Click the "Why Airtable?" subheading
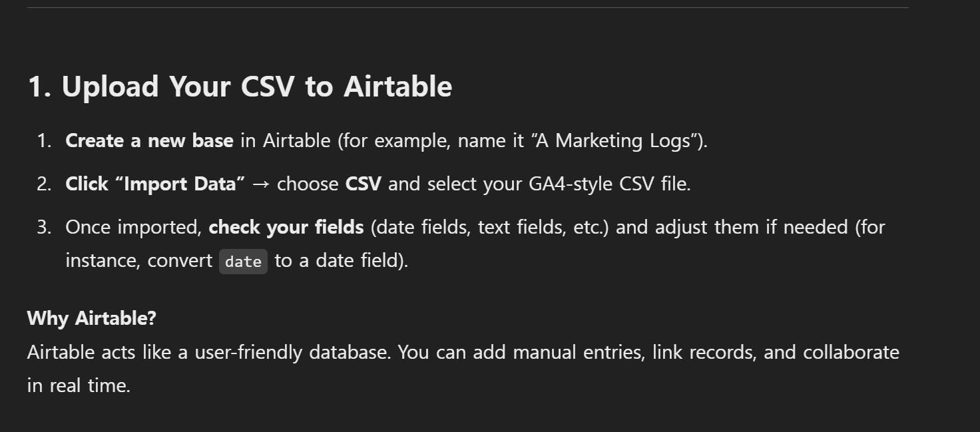The width and height of the screenshot is (980, 432). (92, 318)
